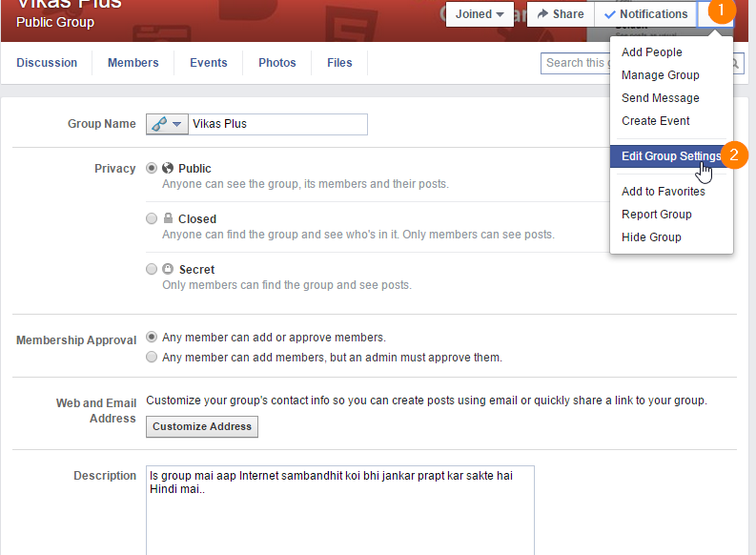Select the Closed privacy radio button
Viewport: 756px width, 555px height.
[152, 218]
